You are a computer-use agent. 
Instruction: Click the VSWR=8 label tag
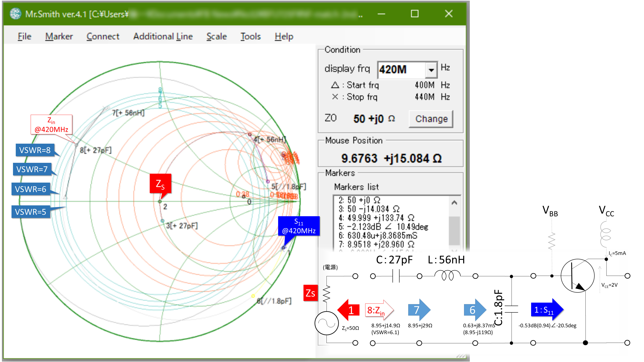click(x=35, y=150)
